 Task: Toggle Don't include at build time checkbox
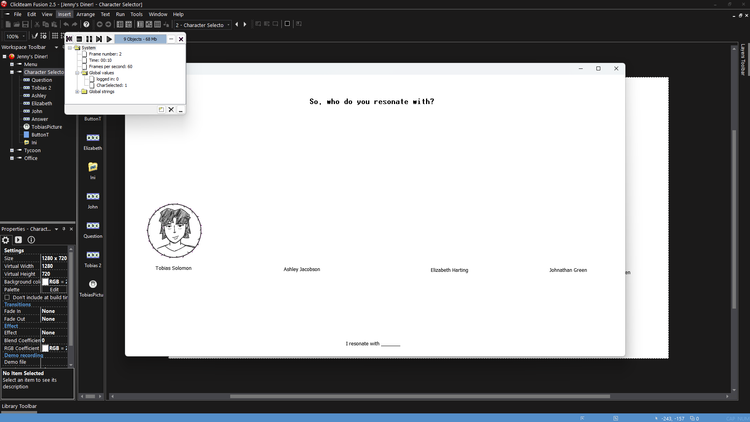tap(7, 298)
